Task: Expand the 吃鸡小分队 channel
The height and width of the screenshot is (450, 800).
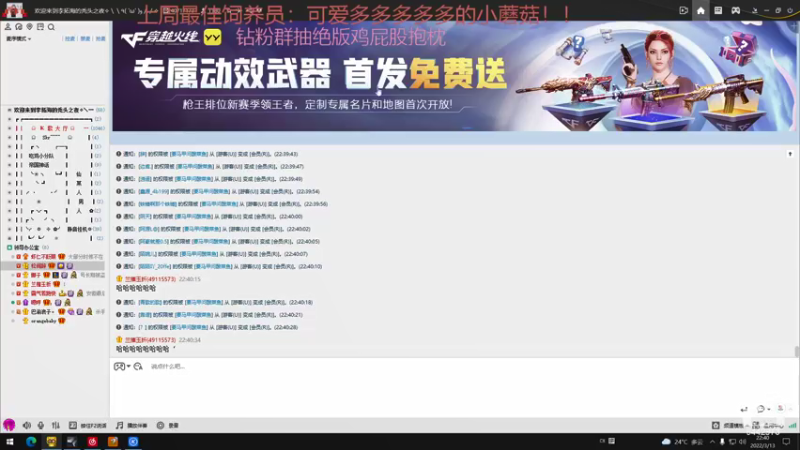Action: 9,156
